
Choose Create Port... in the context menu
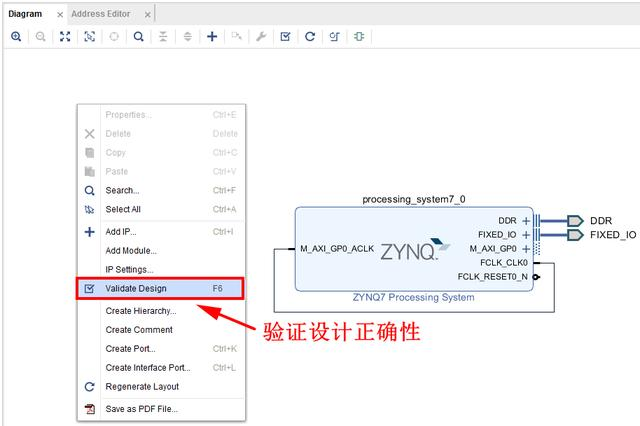(162, 348)
